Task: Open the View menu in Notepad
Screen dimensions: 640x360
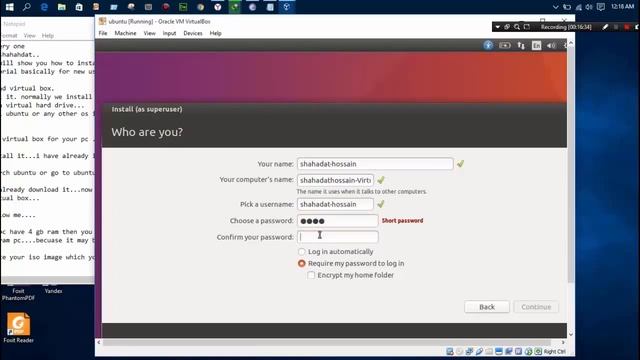Action: click(x=29, y=36)
